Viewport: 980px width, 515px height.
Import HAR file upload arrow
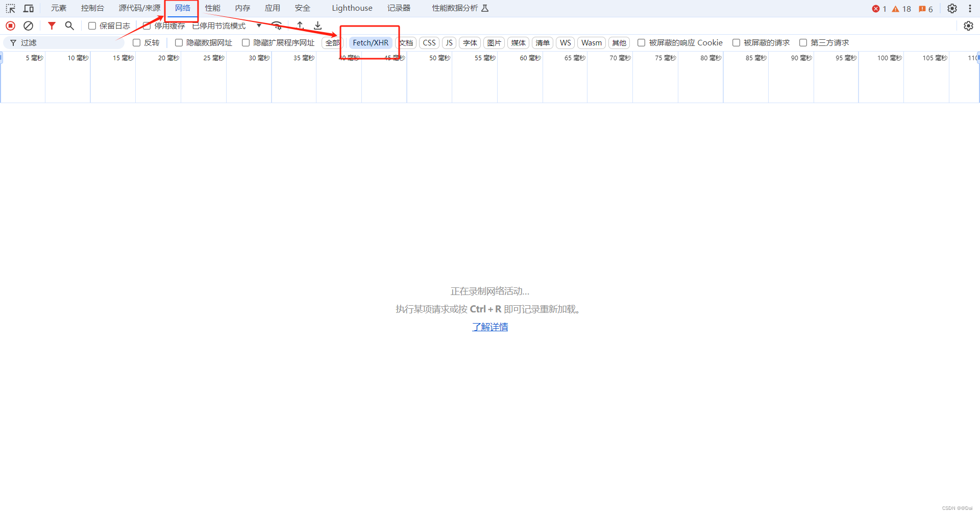[300, 26]
